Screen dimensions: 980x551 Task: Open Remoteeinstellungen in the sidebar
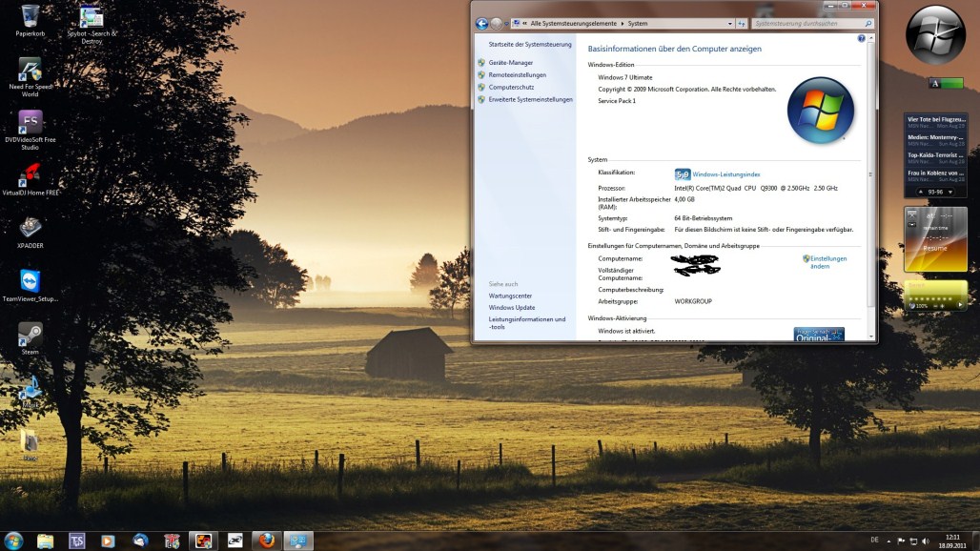click(x=517, y=75)
